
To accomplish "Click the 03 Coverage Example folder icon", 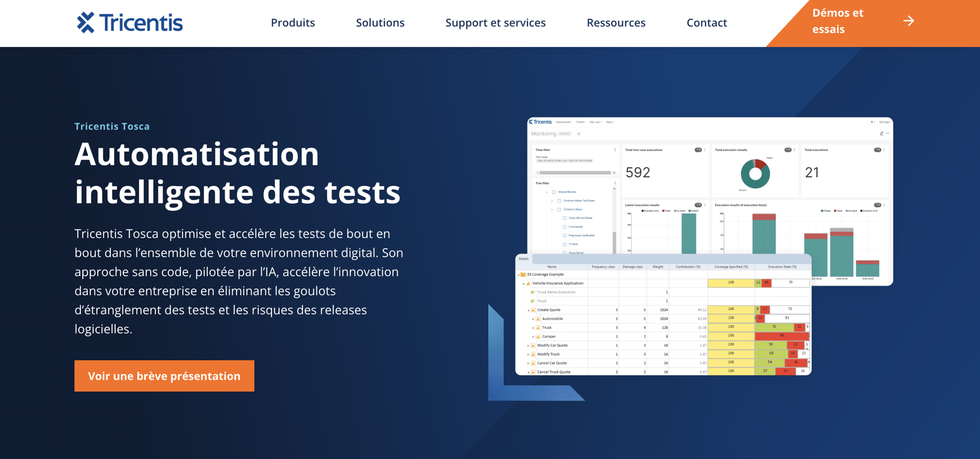I will click(x=523, y=275).
